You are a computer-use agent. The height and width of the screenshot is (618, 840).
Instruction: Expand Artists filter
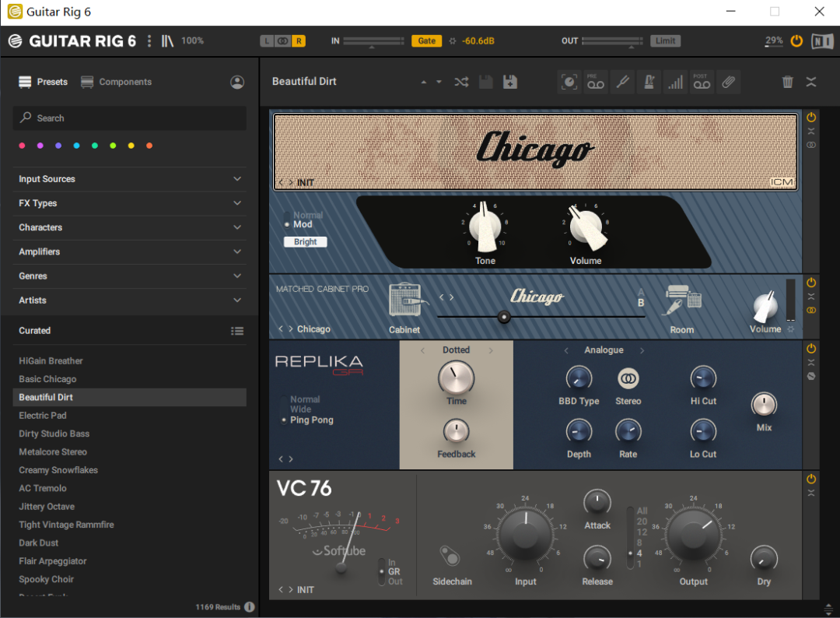(130, 300)
